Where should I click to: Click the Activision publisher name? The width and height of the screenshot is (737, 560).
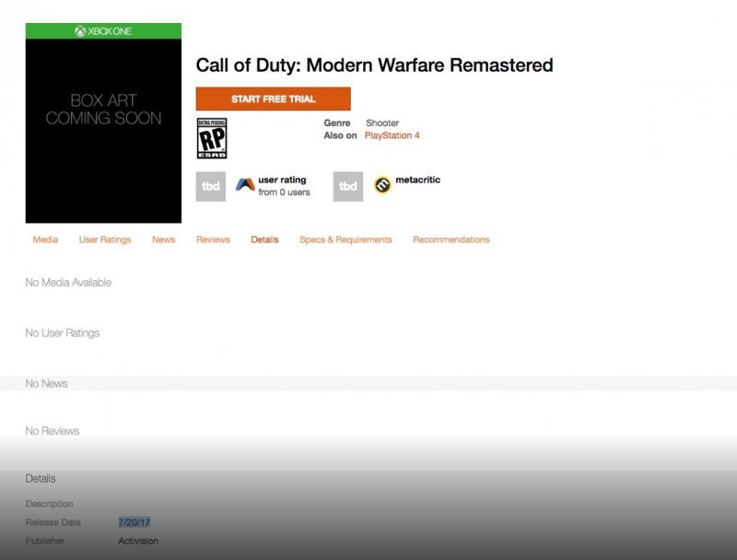138,541
